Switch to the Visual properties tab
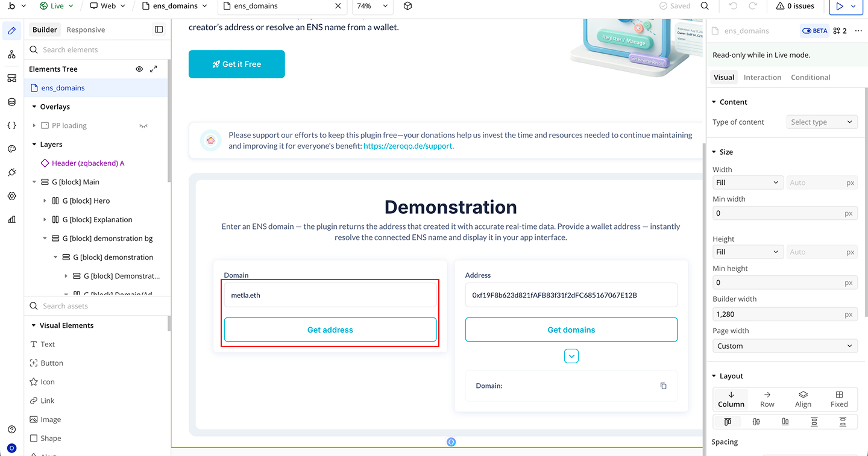 point(724,77)
